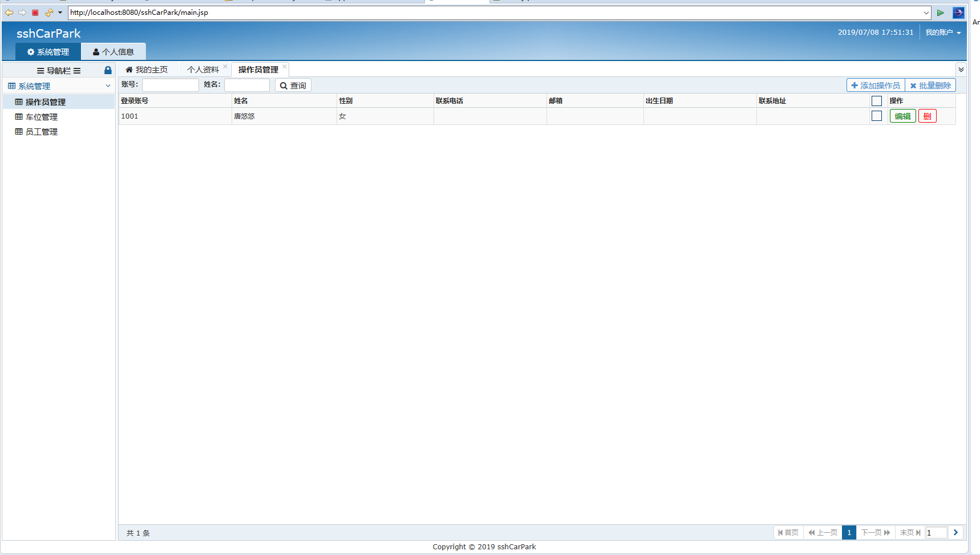The height and width of the screenshot is (555, 980).
Task: Click the red 删 button for row 1001
Action: point(928,116)
